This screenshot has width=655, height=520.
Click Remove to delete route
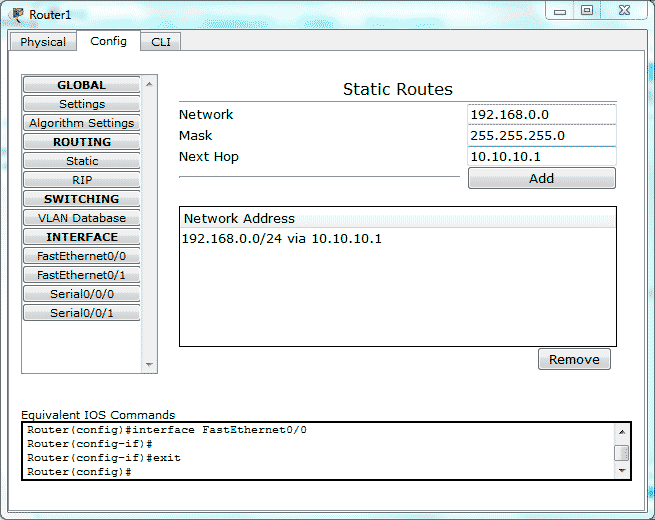574,359
